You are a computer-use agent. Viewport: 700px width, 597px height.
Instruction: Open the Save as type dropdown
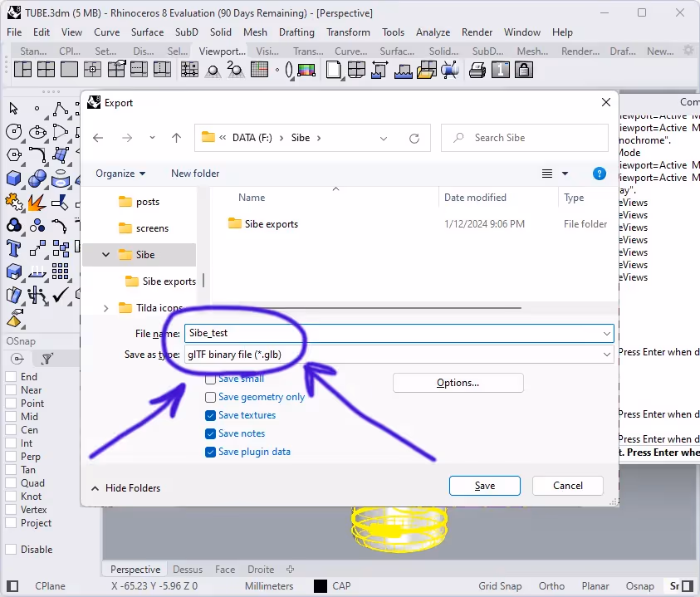[607, 355]
